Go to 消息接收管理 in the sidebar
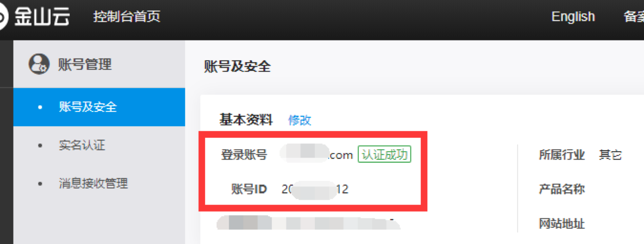The image size is (644, 244). (x=99, y=183)
